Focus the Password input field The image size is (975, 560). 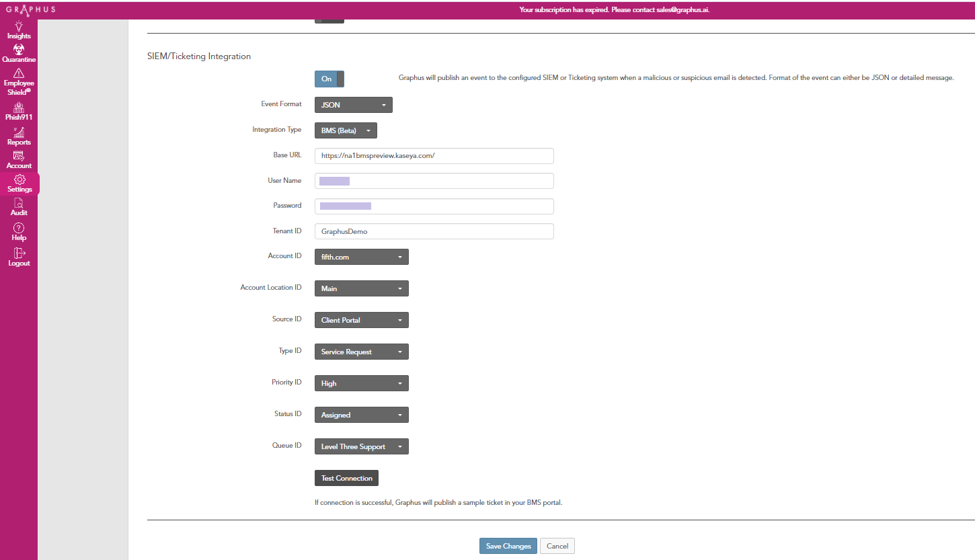coord(434,206)
